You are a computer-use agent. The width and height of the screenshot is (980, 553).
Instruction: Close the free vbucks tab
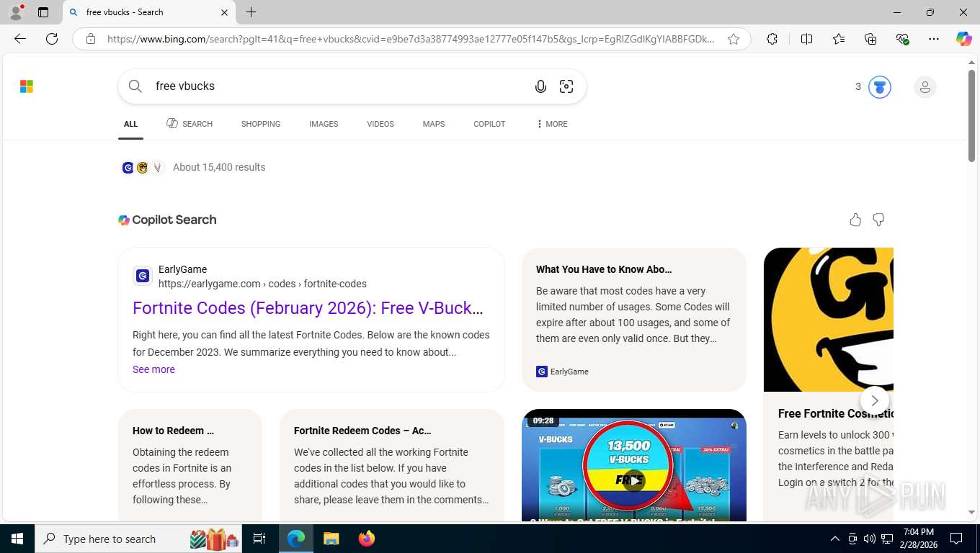click(x=224, y=12)
